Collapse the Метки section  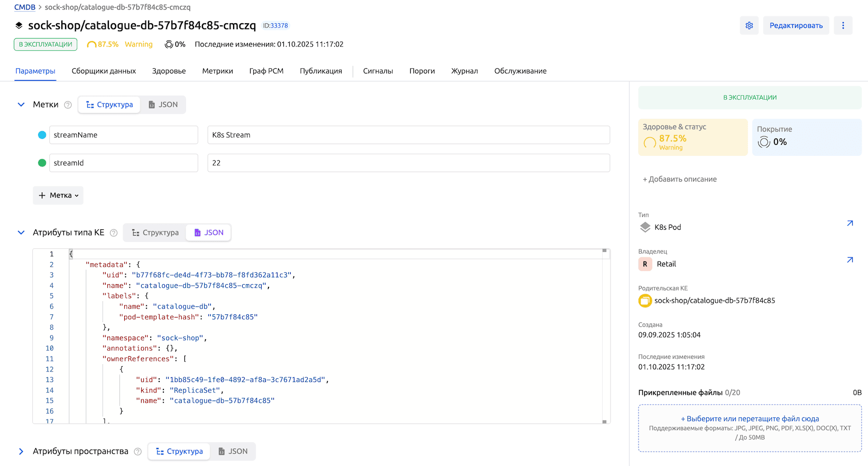pos(21,105)
